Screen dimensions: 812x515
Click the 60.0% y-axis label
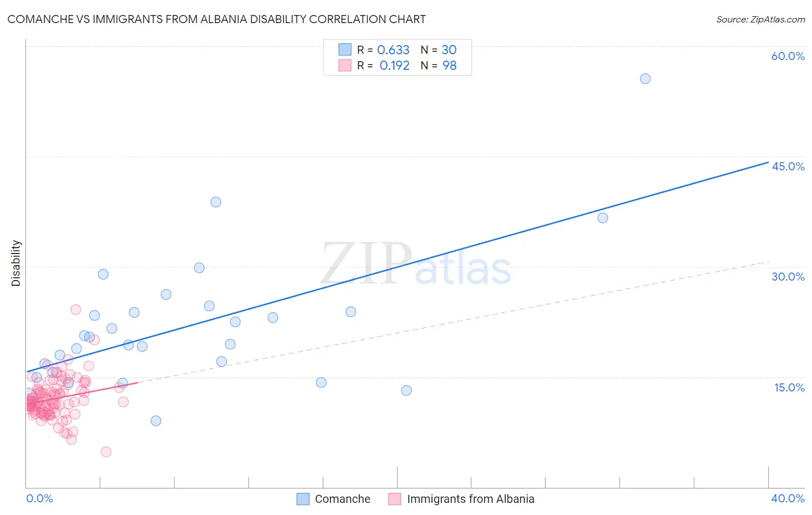click(x=788, y=56)
